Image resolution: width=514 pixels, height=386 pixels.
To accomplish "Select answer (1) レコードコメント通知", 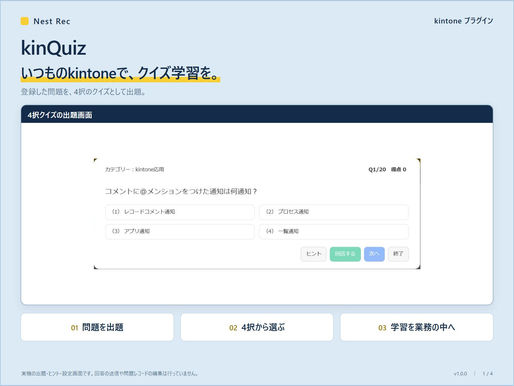I will pos(180,212).
